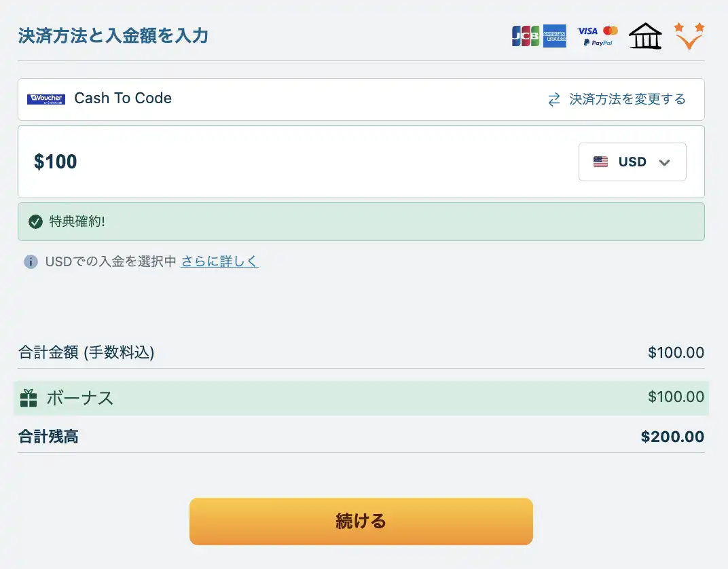
Task: Click the green checkmark next to 特典確約!
Action: pyautogui.click(x=36, y=222)
